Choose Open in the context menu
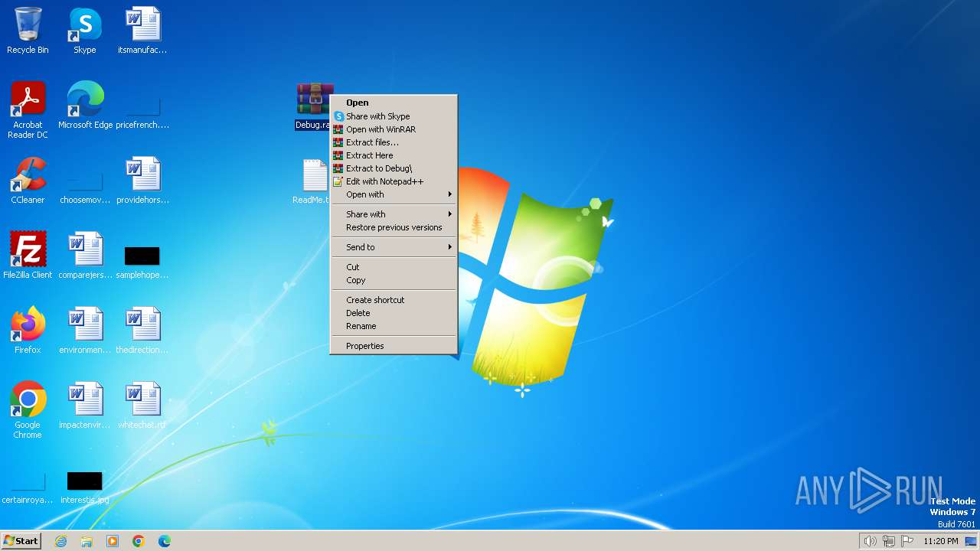This screenshot has height=551, width=980. 394,103
